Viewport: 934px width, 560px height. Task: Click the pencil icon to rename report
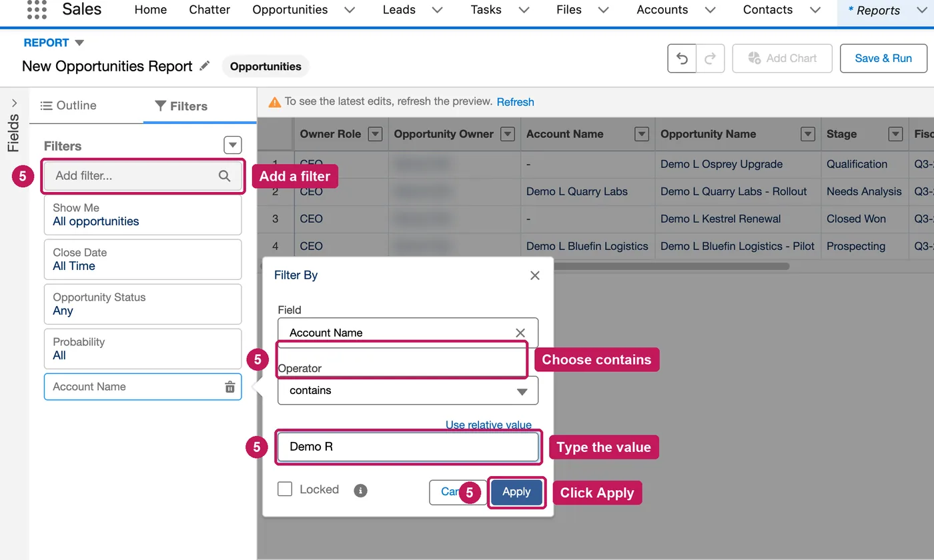point(205,65)
